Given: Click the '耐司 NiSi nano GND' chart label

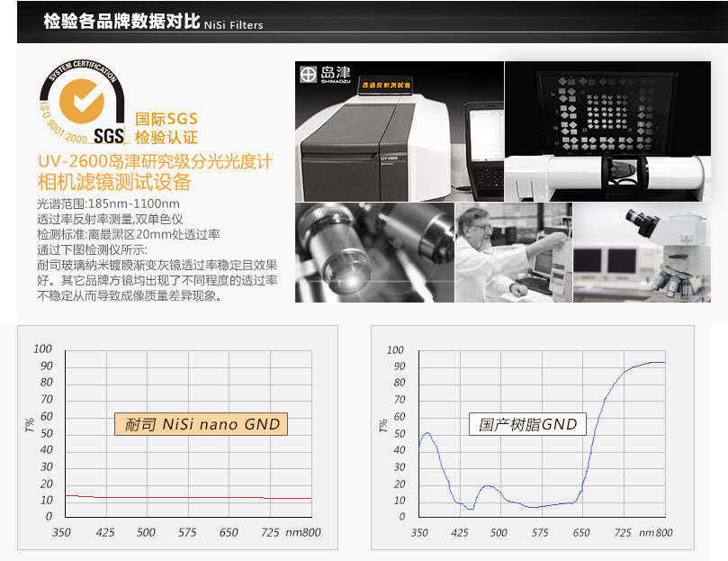Looking at the screenshot, I should tap(201, 424).
